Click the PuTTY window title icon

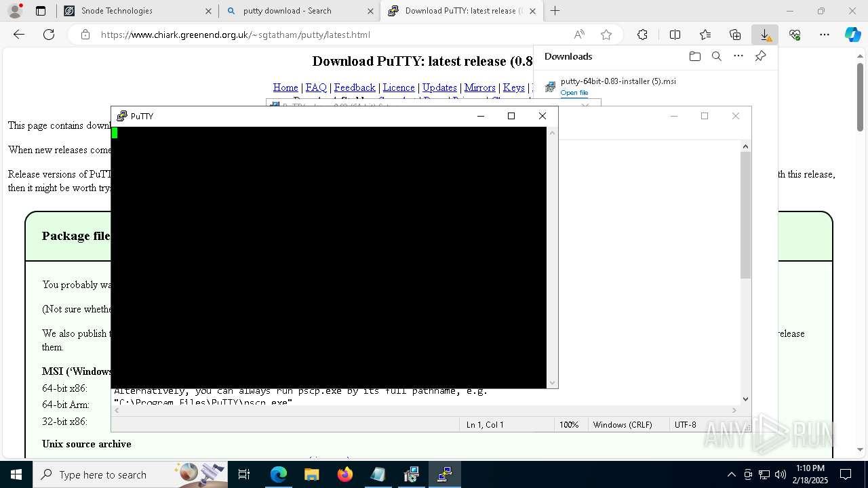pos(122,116)
